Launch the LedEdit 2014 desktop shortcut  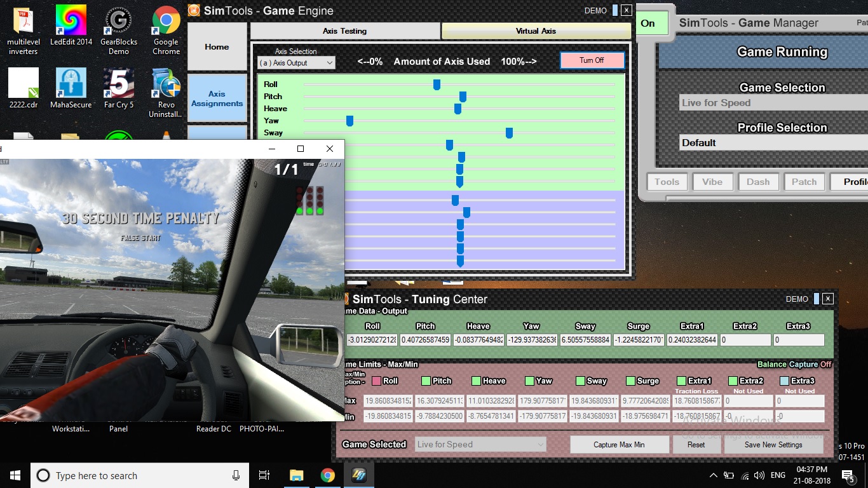[71, 25]
